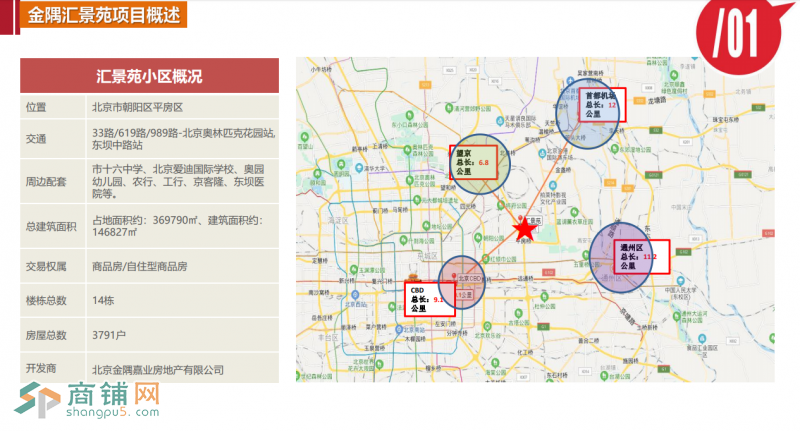Click the 地坛公园 green park icon

(x=426, y=225)
